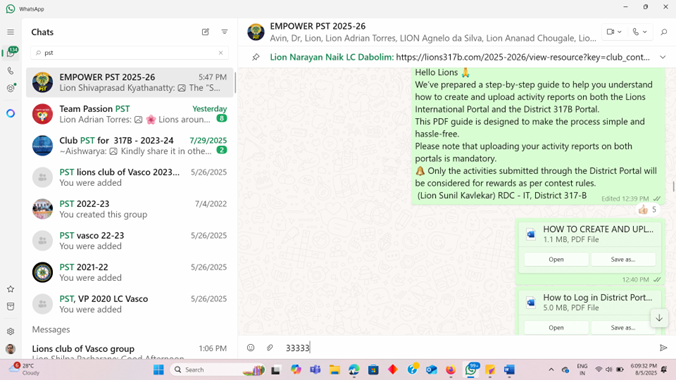676x380 pixels.
Task: Open Word from taskbar
Action: pyautogui.click(x=509, y=370)
